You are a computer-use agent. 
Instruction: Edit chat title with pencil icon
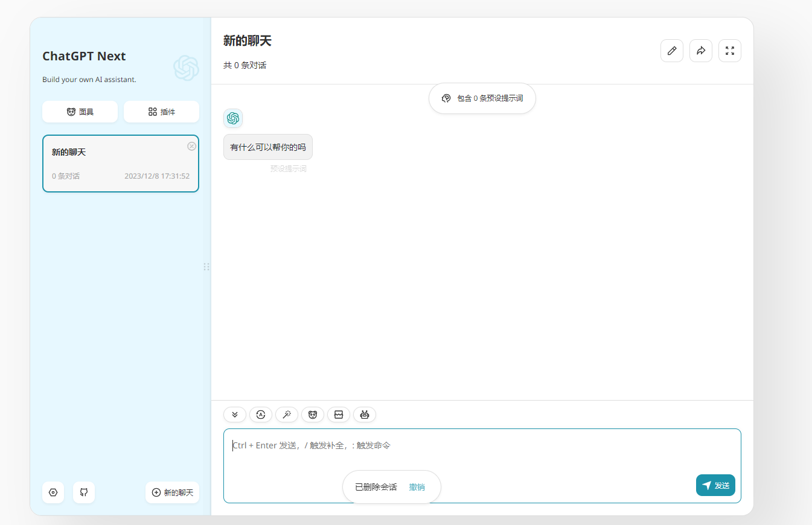tap(672, 51)
